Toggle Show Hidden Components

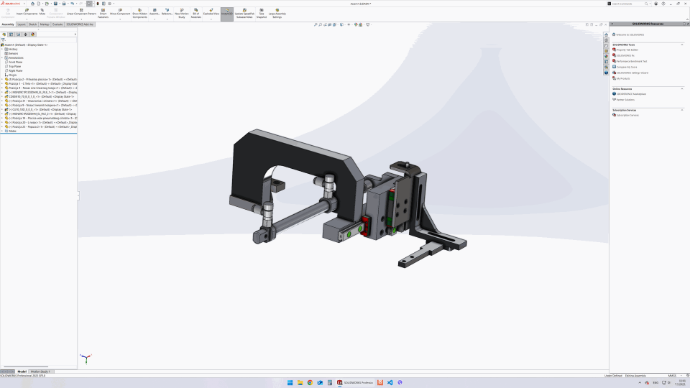pos(140,13)
